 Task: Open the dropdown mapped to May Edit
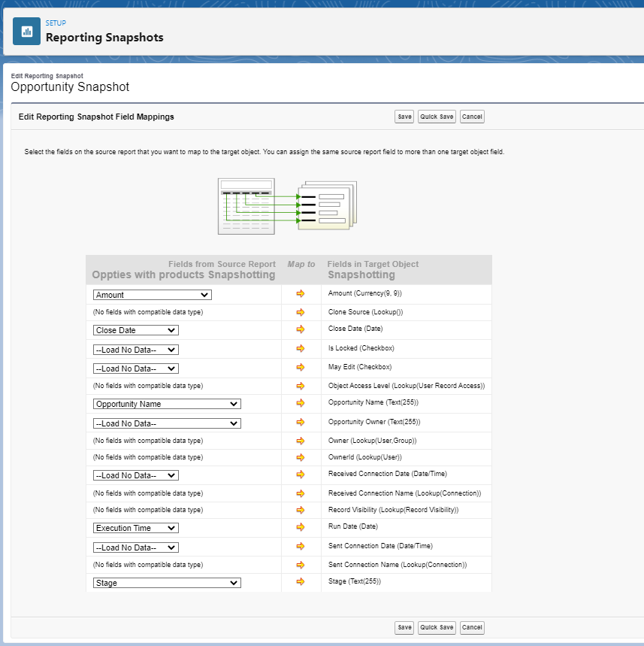pyautogui.click(x=136, y=368)
